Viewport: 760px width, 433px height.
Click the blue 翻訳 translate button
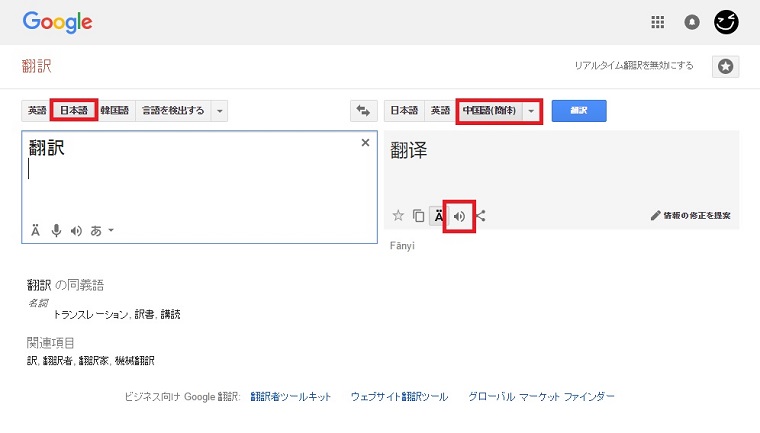point(579,111)
